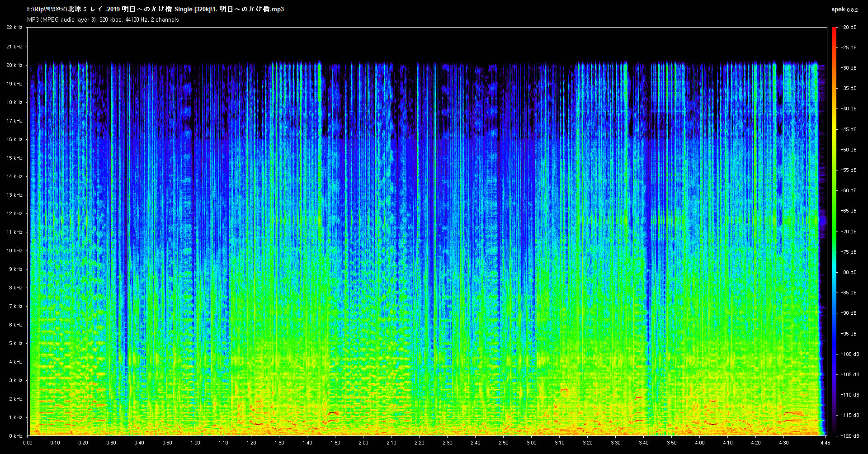The height and width of the screenshot is (454, 868).
Task: Click the 10 kHz frequency axis label
Action: click(x=14, y=251)
